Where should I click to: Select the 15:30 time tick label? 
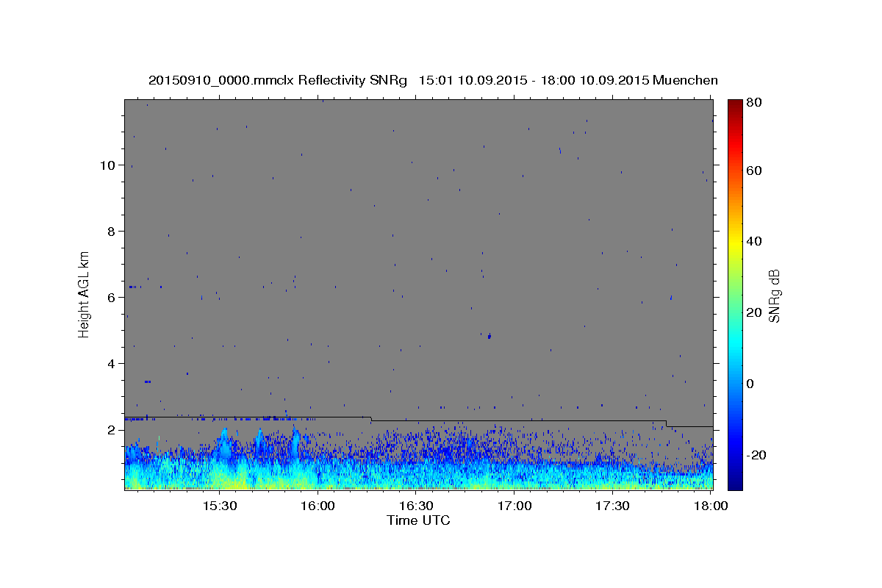[x=219, y=506]
